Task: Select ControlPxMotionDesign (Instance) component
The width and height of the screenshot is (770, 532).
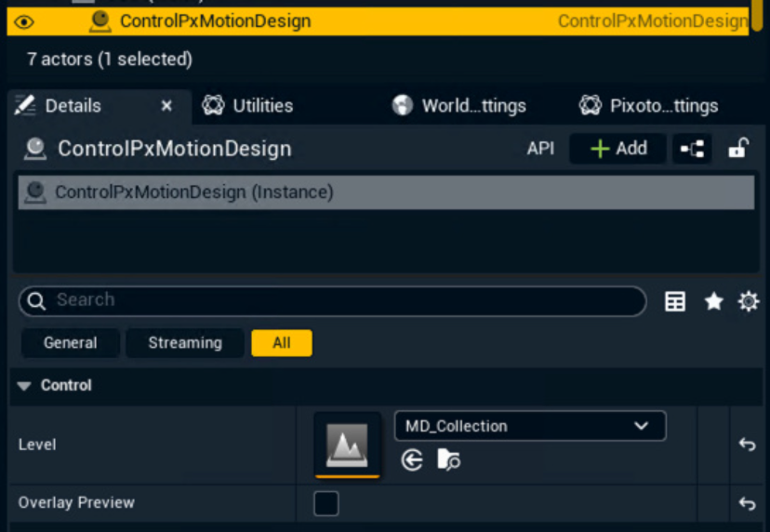Action: point(193,193)
